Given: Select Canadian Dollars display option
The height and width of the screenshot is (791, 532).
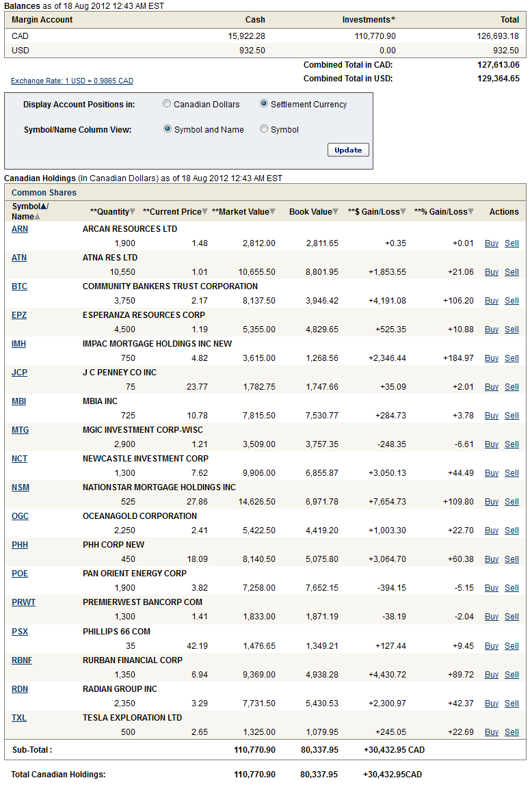Looking at the screenshot, I should click(167, 104).
